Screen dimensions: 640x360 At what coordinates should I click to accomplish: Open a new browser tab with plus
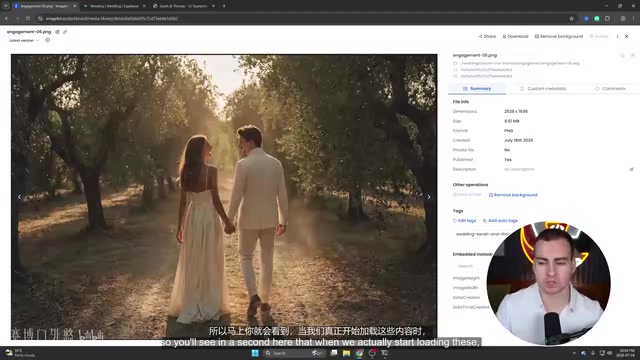(224, 6)
